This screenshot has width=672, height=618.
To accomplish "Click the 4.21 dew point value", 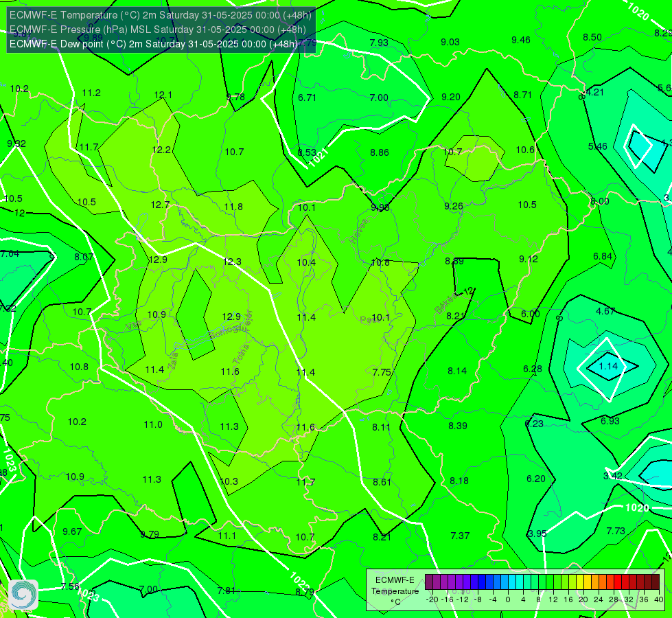I will click(x=594, y=92).
